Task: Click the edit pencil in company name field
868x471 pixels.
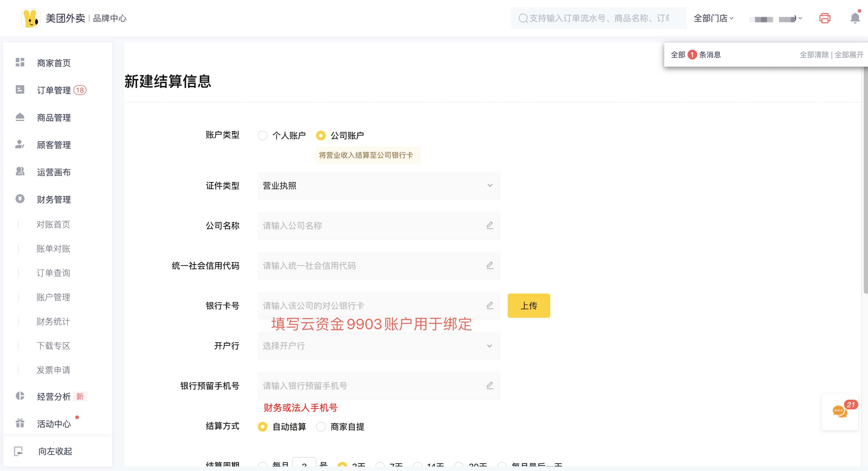Action: (489, 225)
